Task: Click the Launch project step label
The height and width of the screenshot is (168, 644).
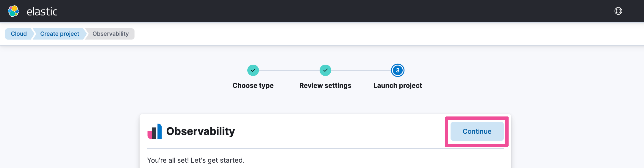Action: pyautogui.click(x=398, y=85)
